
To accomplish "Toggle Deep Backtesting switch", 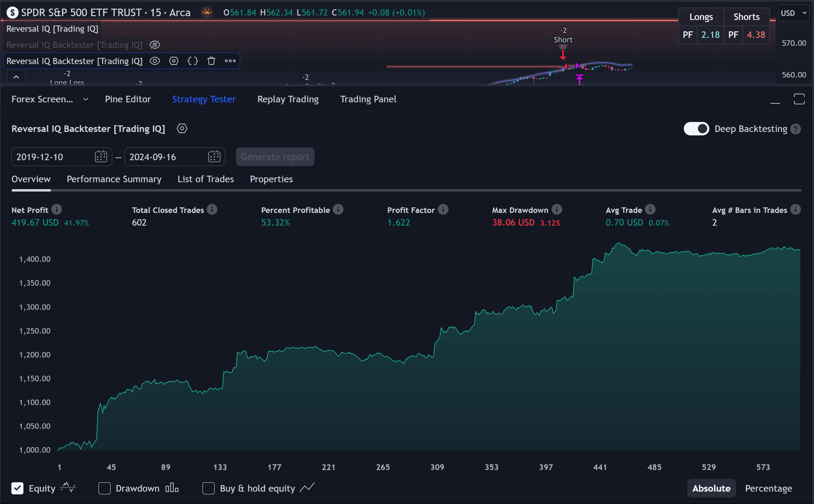I will click(x=697, y=129).
